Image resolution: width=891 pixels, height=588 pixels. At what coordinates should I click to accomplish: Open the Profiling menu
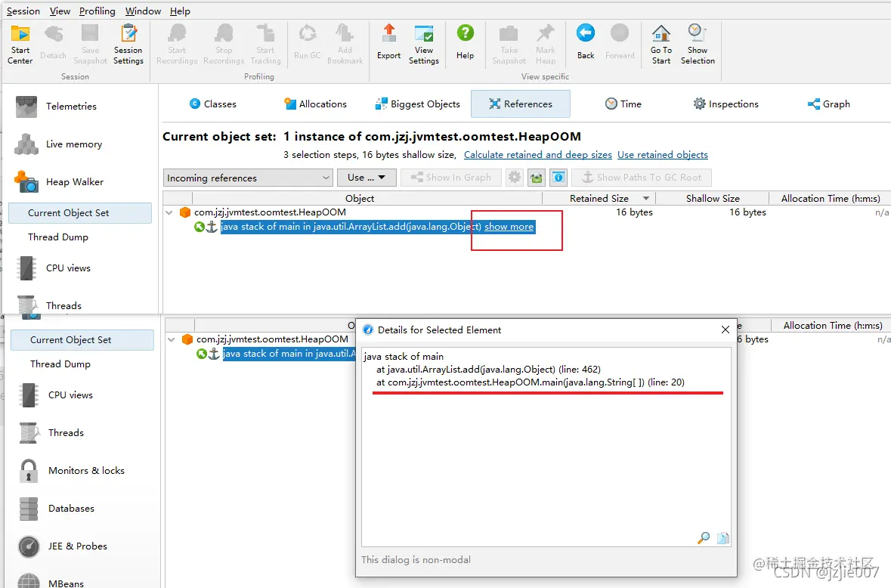point(97,11)
